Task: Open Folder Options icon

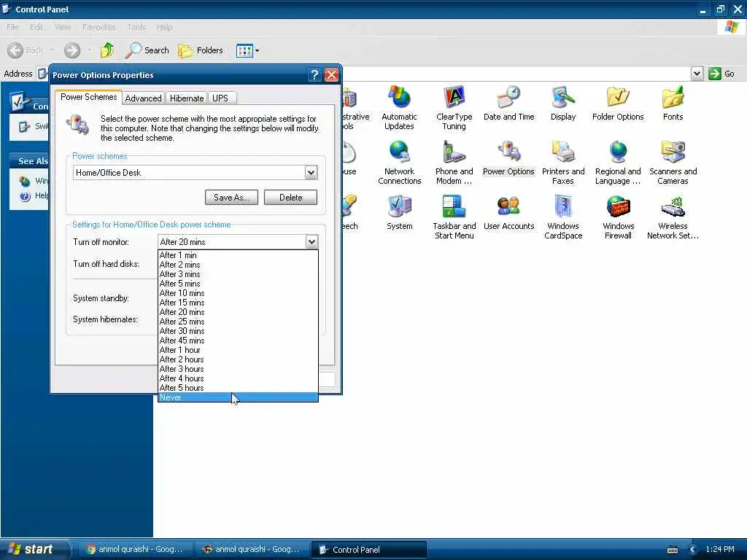Action: 618,104
